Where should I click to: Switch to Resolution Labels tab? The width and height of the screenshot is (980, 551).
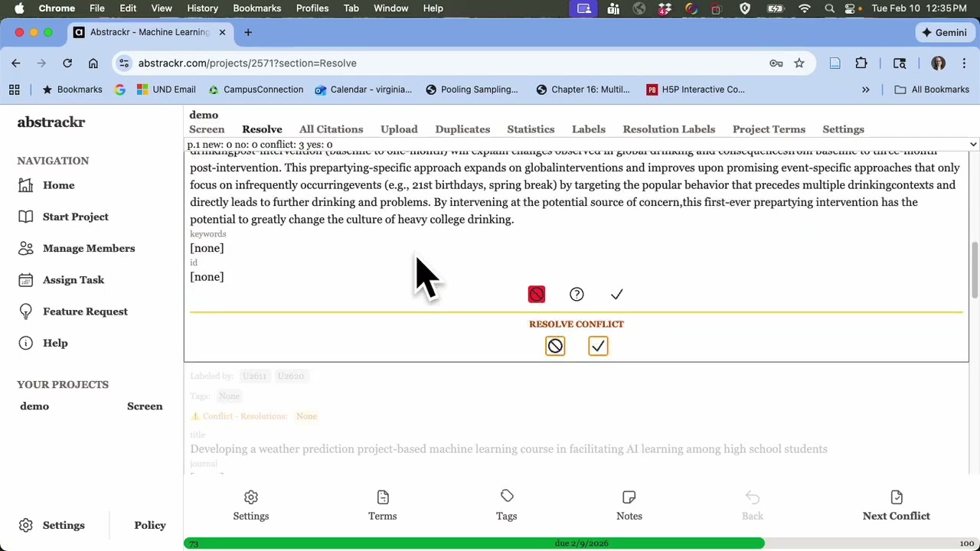(669, 129)
